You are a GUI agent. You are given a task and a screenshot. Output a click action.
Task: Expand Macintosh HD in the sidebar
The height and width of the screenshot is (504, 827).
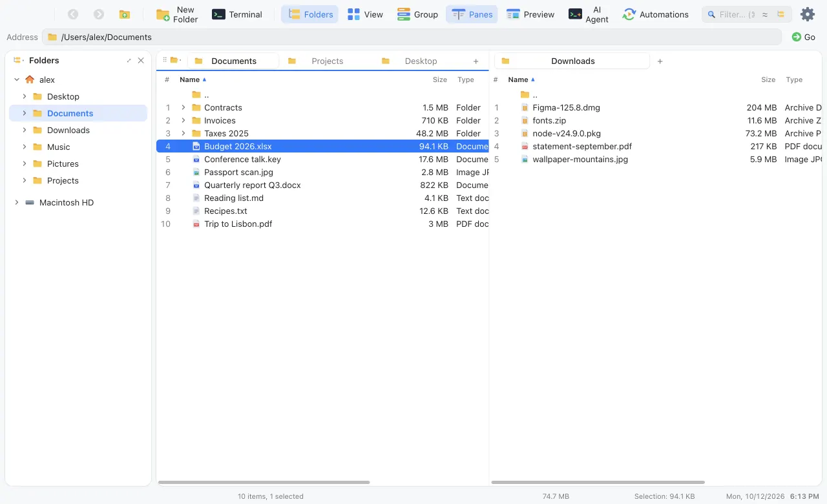click(x=17, y=202)
